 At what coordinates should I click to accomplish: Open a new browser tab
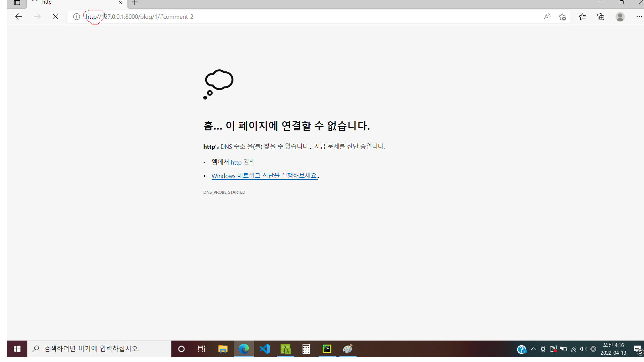tap(135, 3)
